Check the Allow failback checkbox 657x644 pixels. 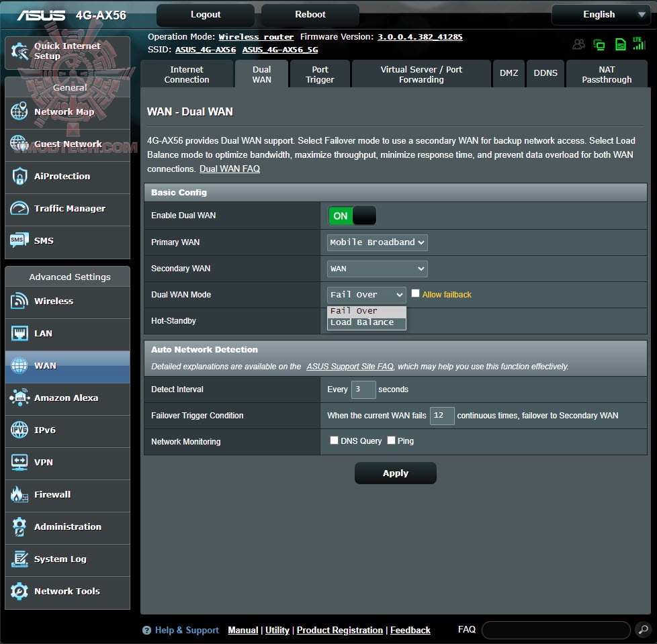click(x=415, y=293)
